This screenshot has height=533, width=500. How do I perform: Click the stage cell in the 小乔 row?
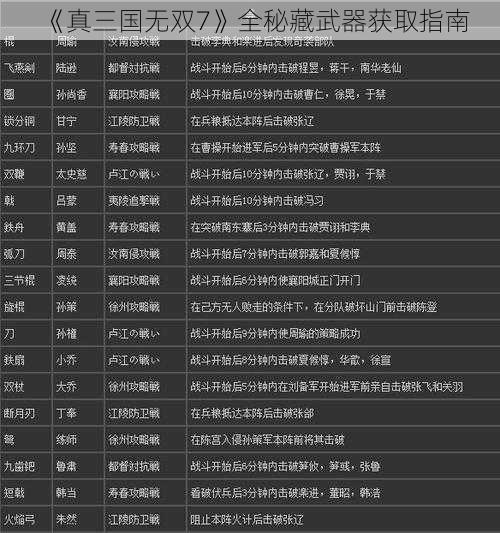pyautogui.click(x=134, y=360)
